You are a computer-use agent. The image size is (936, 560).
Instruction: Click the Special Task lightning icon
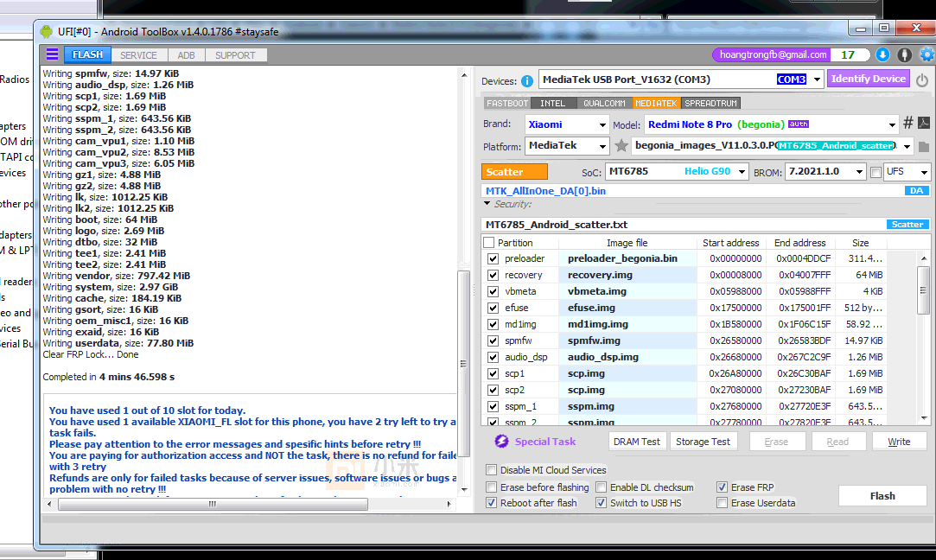pos(501,442)
